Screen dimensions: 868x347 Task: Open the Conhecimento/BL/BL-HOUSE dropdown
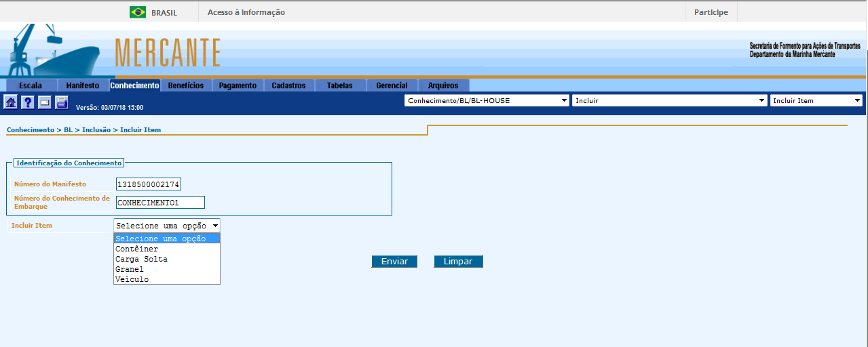487,100
